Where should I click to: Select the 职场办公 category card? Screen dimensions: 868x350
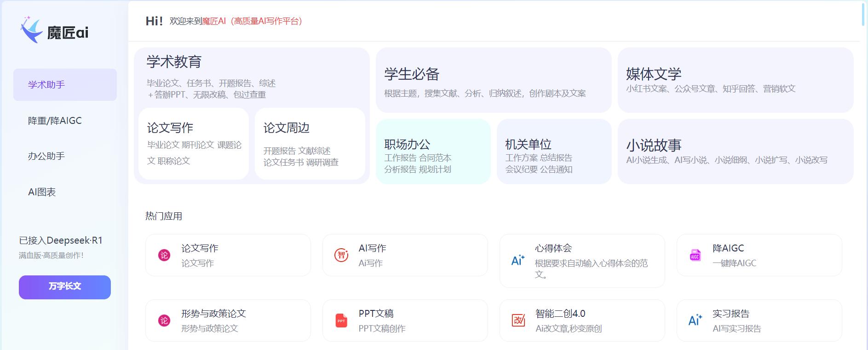point(433,152)
